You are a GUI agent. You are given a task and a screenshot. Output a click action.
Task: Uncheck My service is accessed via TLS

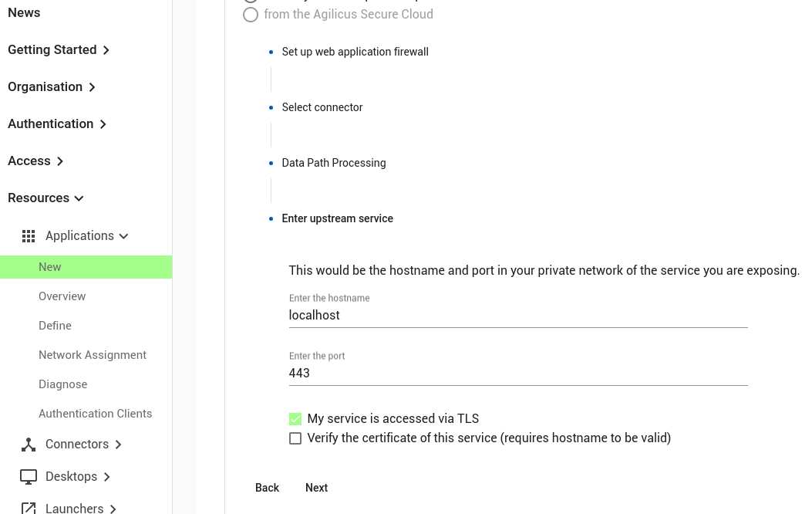pyautogui.click(x=295, y=419)
